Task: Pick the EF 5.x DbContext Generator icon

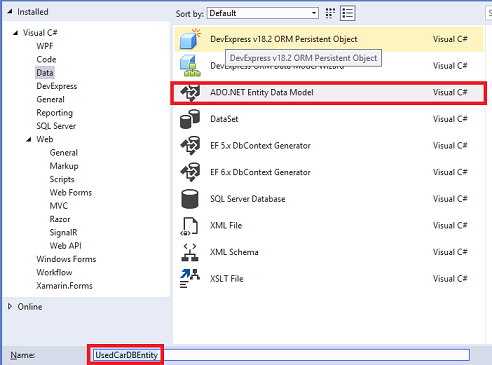Action: click(x=190, y=146)
